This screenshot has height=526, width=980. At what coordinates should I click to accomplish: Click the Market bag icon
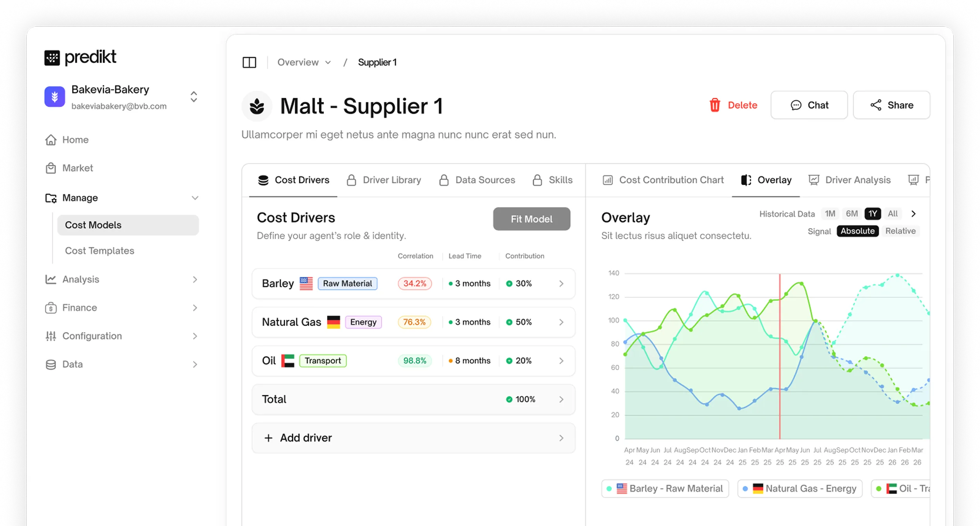[51, 168]
